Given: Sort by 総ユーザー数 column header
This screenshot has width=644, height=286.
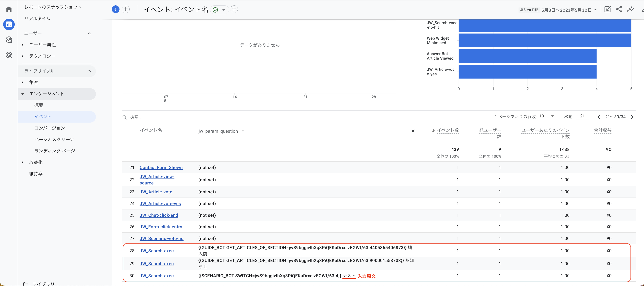Looking at the screenshot, I should (490, 133).
